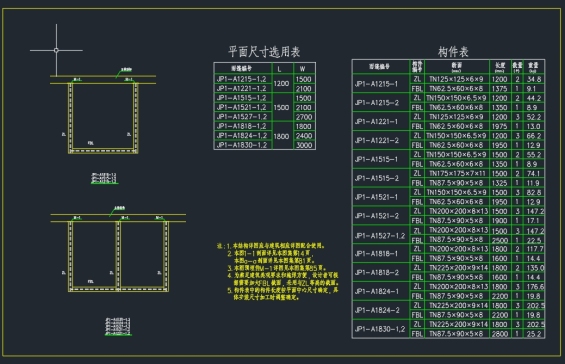Select JP1-A1824-1 in component table
This screenshot has height=364, width=565.
point(376,291)
